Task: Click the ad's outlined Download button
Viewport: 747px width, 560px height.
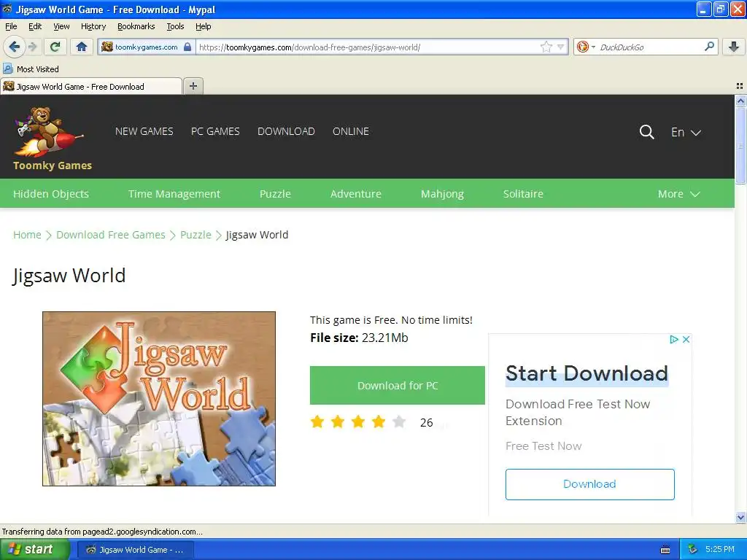Action: tap(589, 484)
